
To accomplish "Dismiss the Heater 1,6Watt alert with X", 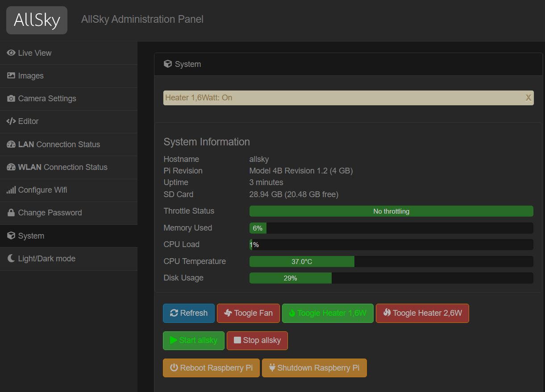I will pyautogui.click(x=528, y=98).
